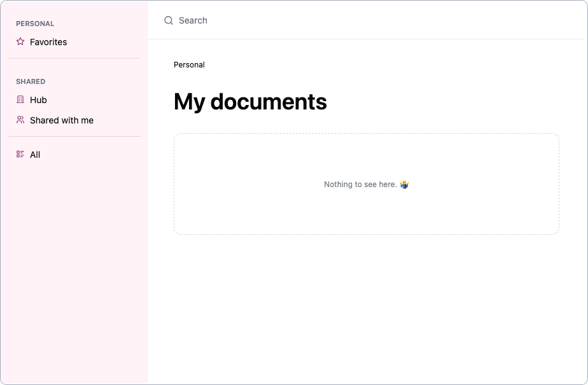Open the Favorites sidebar item

(48, 42)
